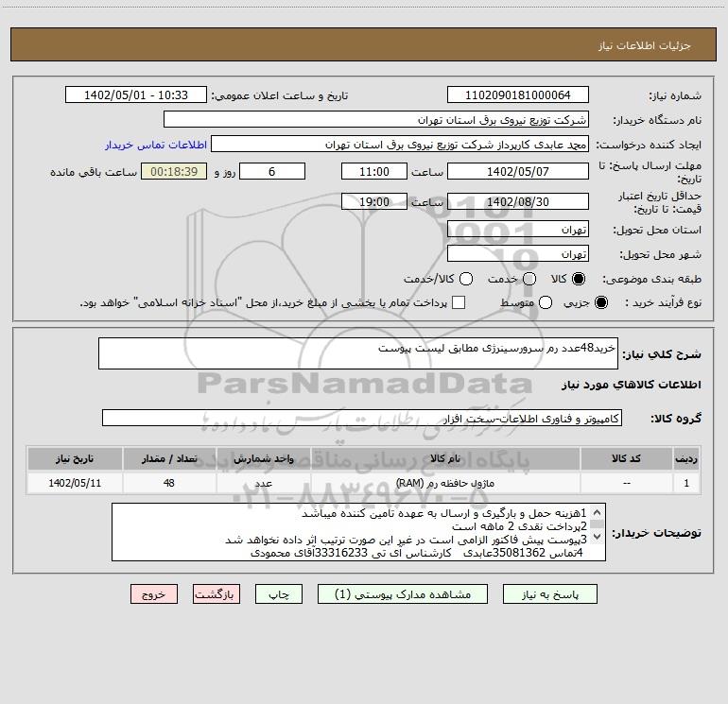The width and height of the screenshot is (728, 704).
Task: Select the کالا radio button
Action: tap(578, 279)
